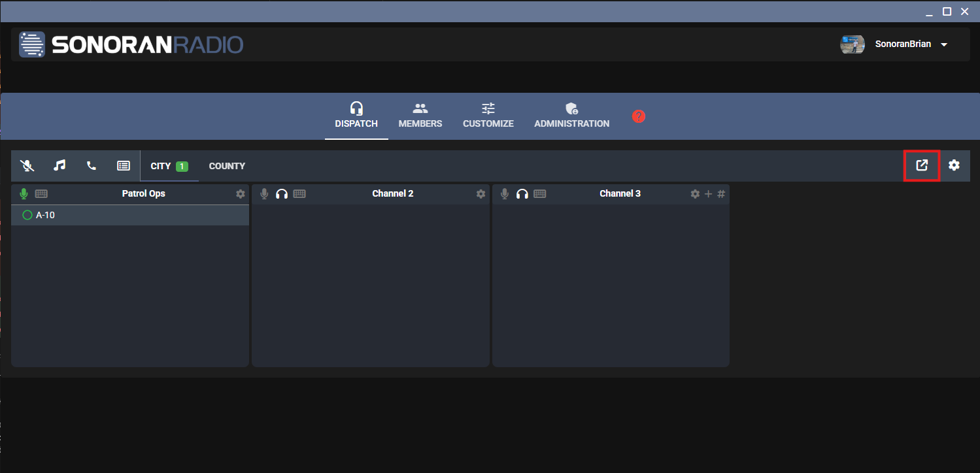
Task: Toggle Channel 2 headphones listen
Action: coord(282,194)
